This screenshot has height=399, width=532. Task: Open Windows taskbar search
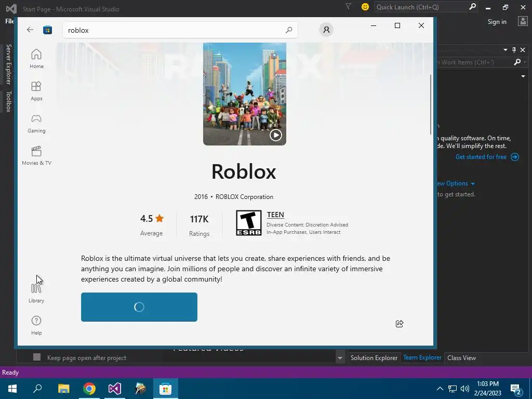coord(37,389)
